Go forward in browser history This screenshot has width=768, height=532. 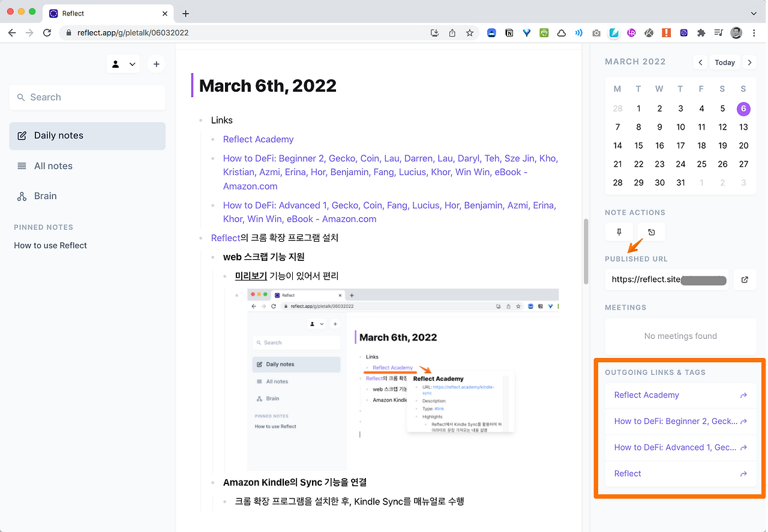click(29, 33)
